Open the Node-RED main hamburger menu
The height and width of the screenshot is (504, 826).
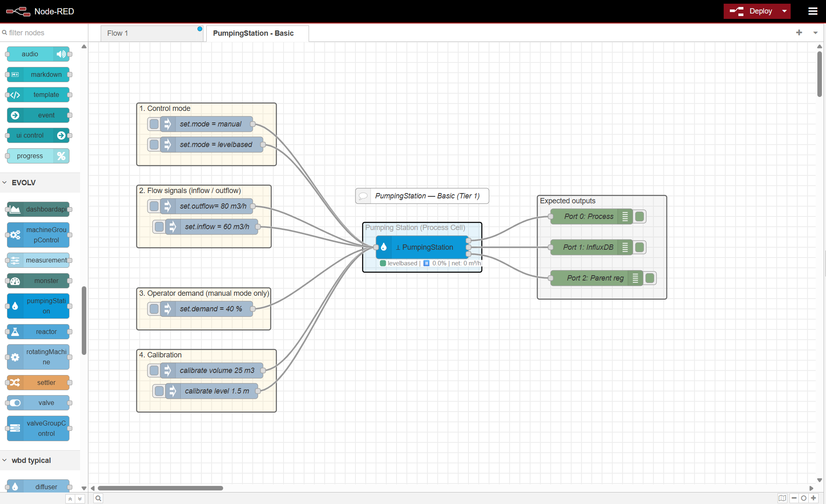(812, 11)
